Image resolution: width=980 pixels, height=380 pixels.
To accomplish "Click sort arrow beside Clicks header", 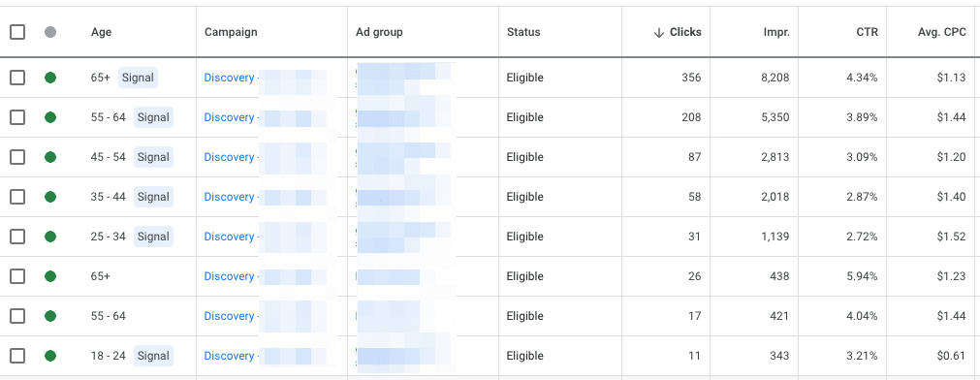I will click(x=658, y=33).
